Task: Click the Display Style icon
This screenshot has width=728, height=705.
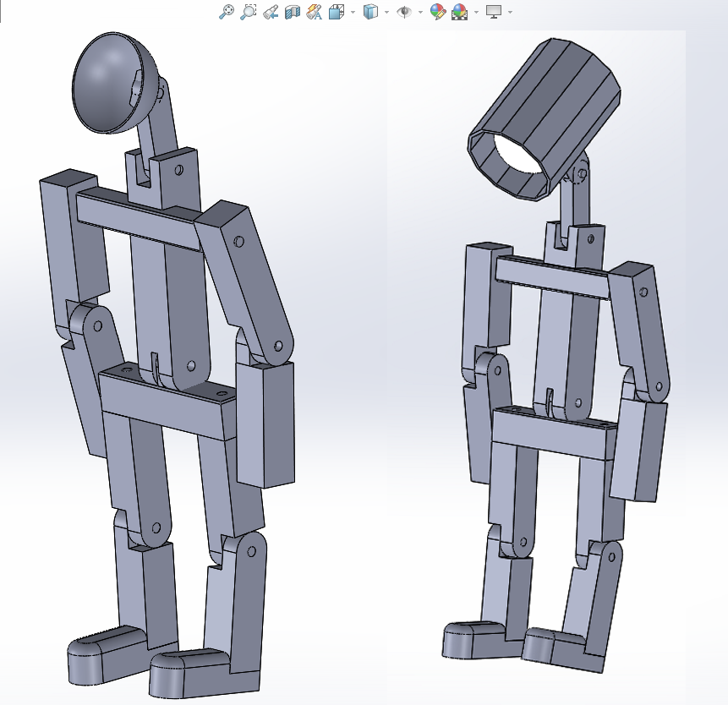Action: pos(370,12)
